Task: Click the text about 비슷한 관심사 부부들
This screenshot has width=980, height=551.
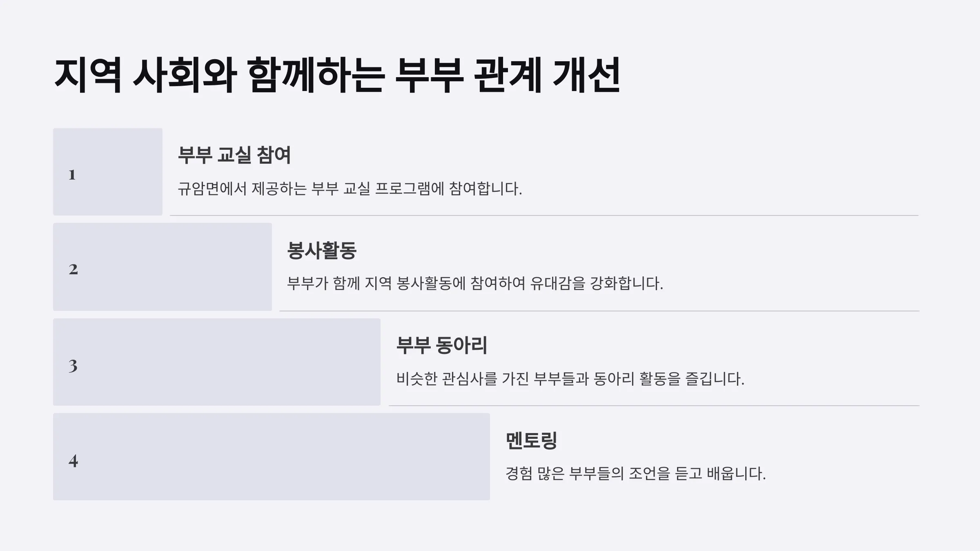Action: pos(570,379)
